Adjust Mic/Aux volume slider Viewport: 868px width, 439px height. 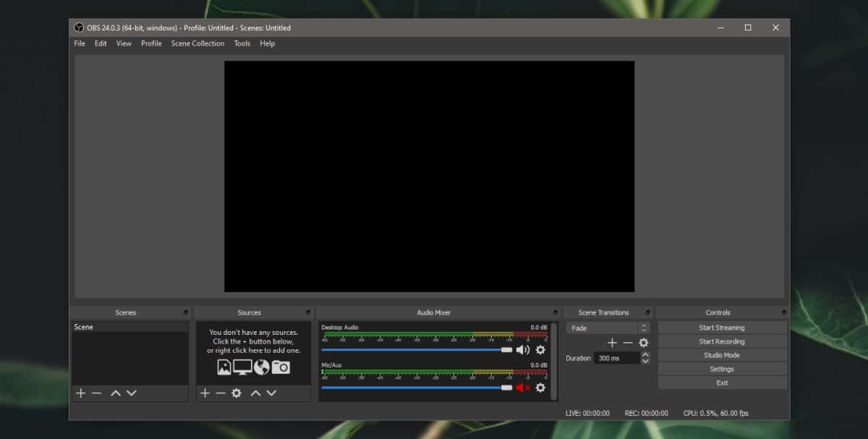coord(417,387)
